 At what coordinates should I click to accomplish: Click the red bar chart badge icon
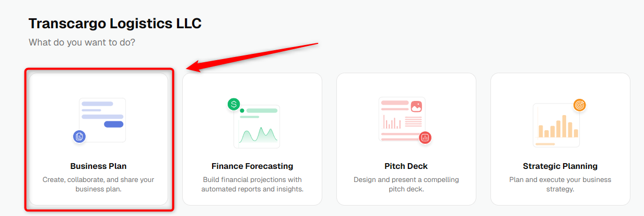(425, 138)
